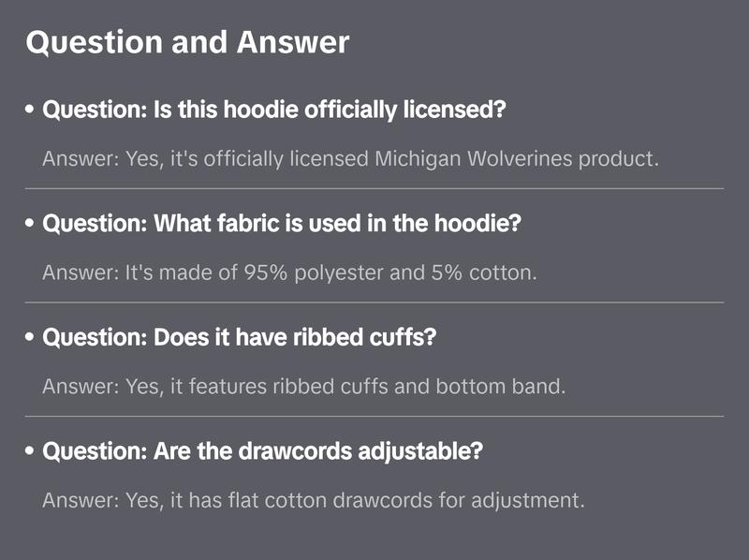The image size is (749, 560).
Task: Expand the ribbed cuffs question
Action: tap(240, 338)
